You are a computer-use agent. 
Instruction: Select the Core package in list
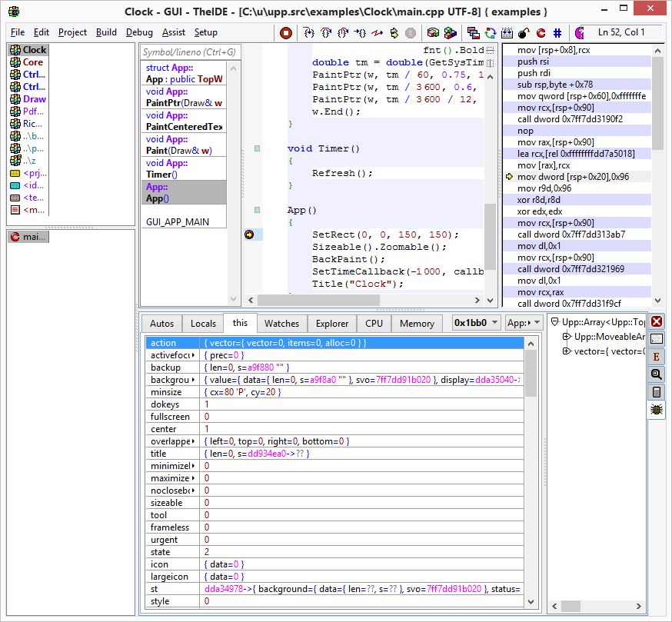(x=32, y=62)
